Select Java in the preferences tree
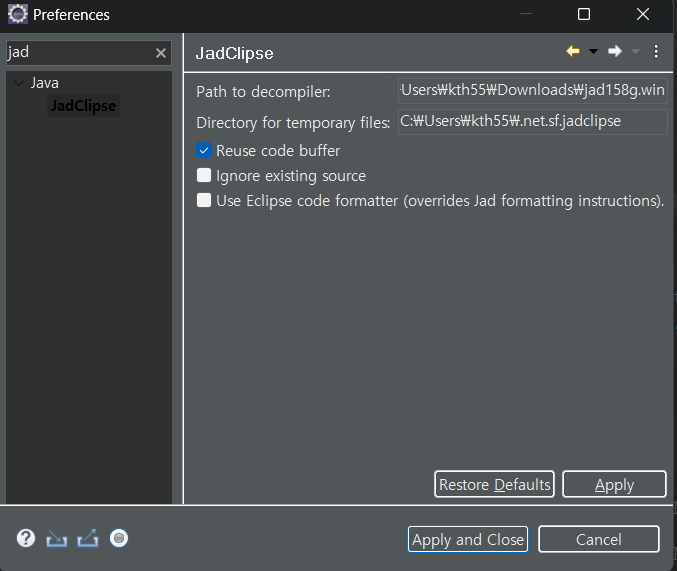 tap(44, 83)
